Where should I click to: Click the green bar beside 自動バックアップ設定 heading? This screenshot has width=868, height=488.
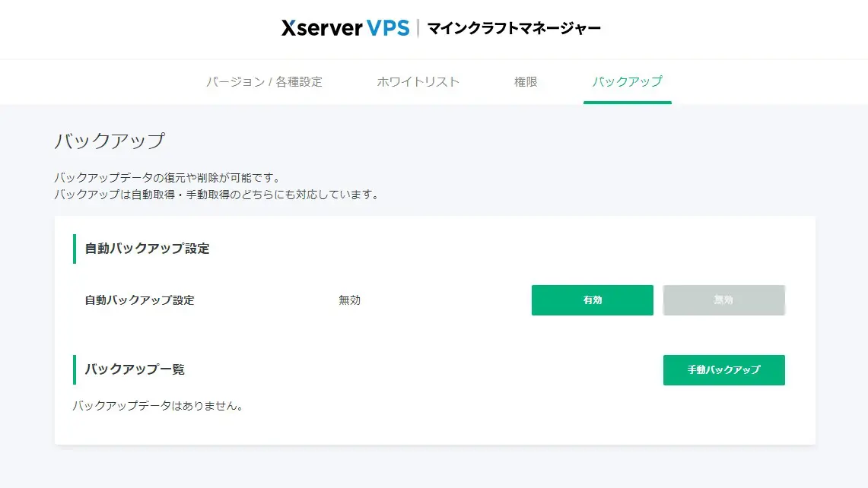tap(75, 249)
